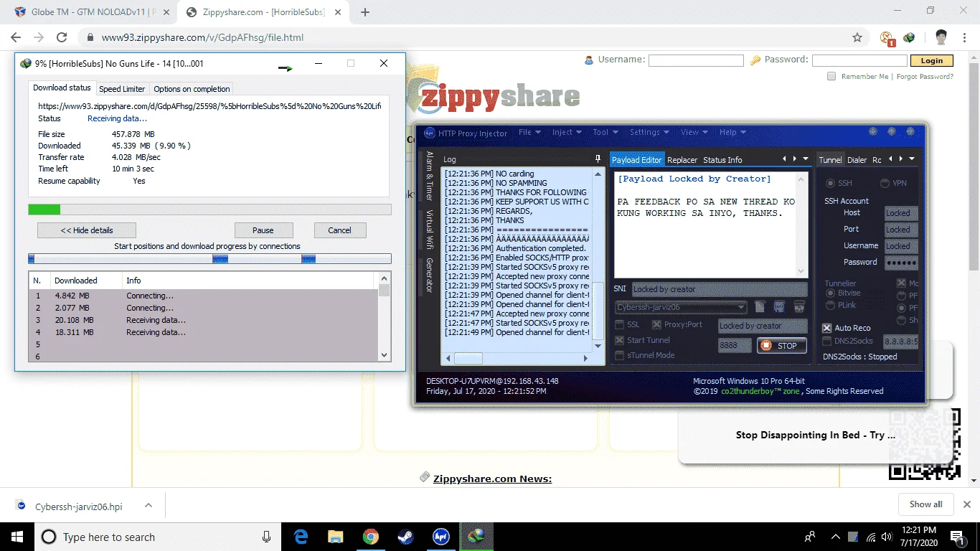Switch to Options on completion tab

(192, 89)
